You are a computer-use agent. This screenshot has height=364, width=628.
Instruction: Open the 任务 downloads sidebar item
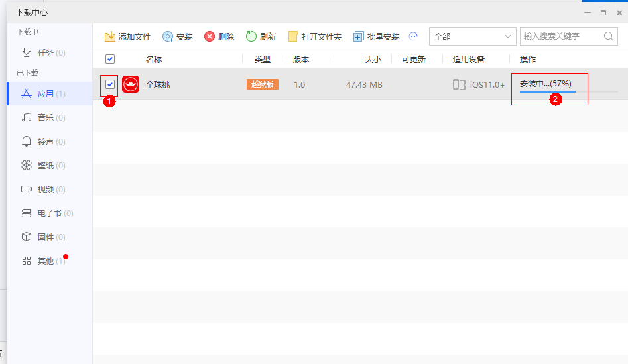(x=49, y=52)
